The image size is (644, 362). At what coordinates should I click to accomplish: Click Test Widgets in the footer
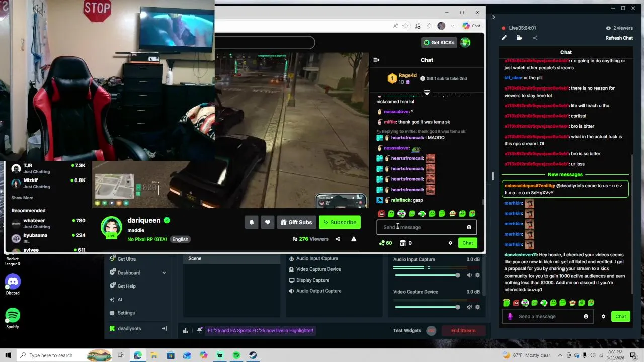(407, 331)
